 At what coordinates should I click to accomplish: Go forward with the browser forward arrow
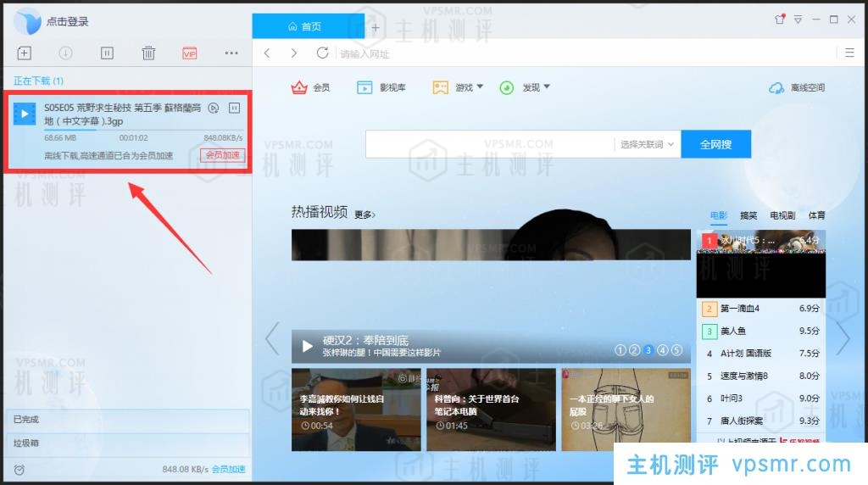click(294, 53)
